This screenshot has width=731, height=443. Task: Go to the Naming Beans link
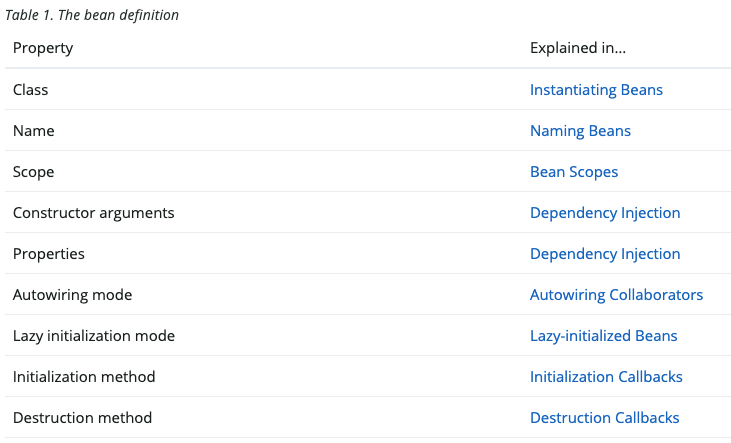(x=580, y=131)
